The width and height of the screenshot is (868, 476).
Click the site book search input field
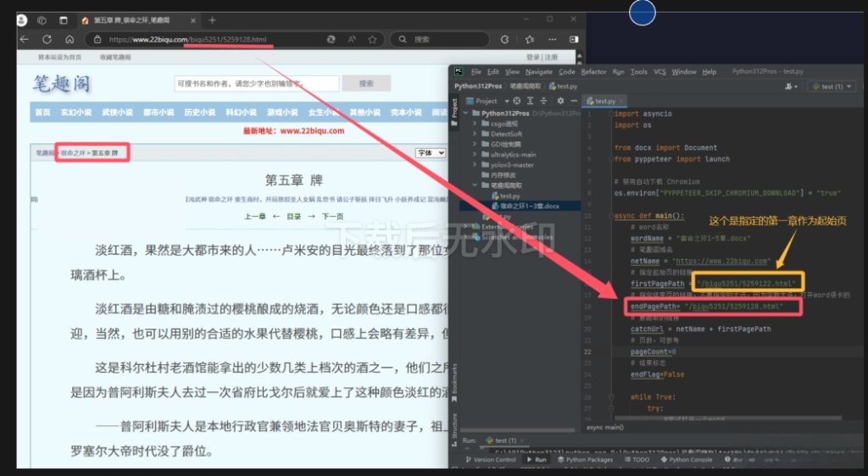[x=256, y=84]
